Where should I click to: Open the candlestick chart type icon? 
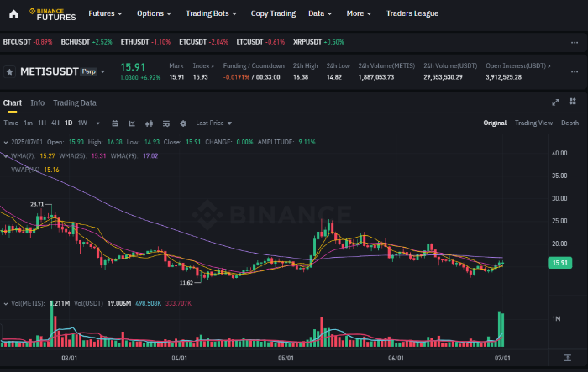point(150,123)
